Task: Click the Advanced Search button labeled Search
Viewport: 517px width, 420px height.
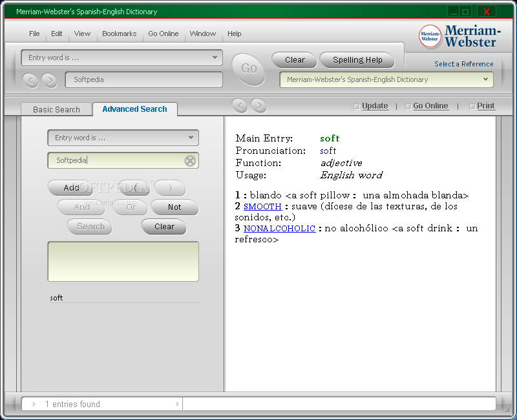Action: 90,227
